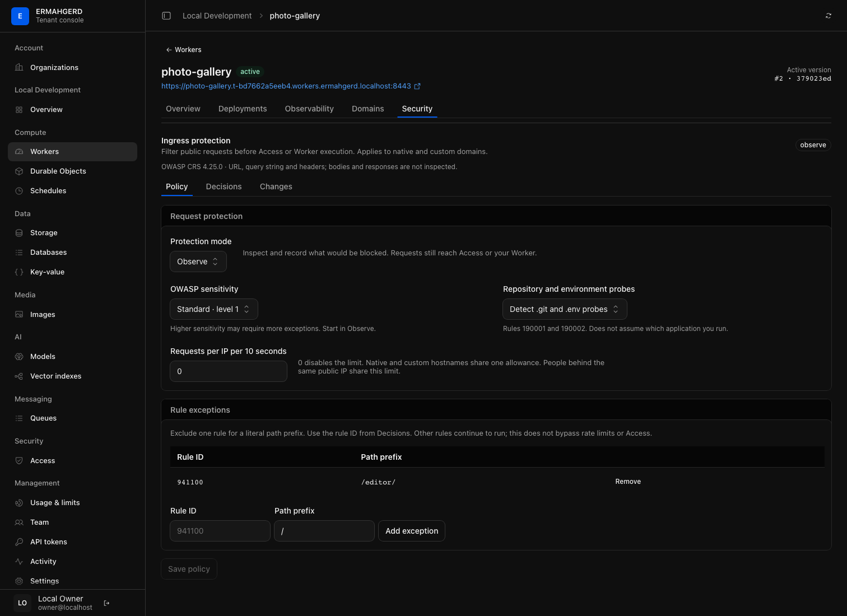Screen dimensions: 847x616
Task: Click the Vector indexes icon
Action: (19, 376)
